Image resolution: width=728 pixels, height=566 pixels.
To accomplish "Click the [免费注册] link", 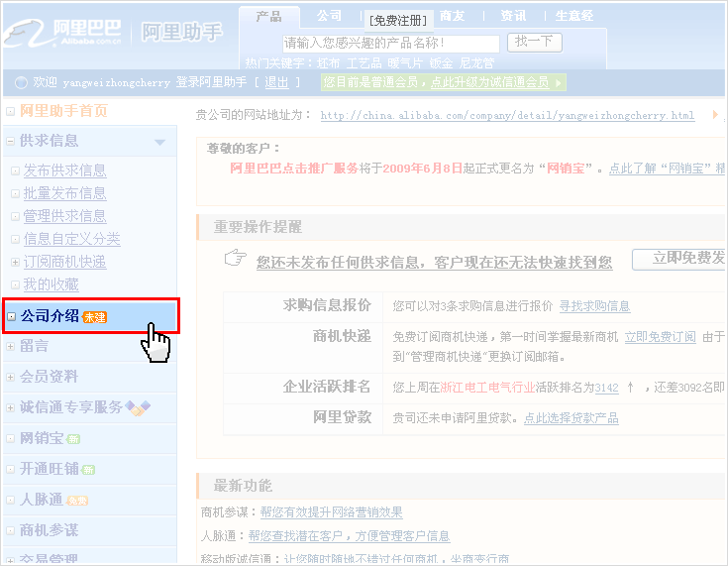I will tap(398, 21).
